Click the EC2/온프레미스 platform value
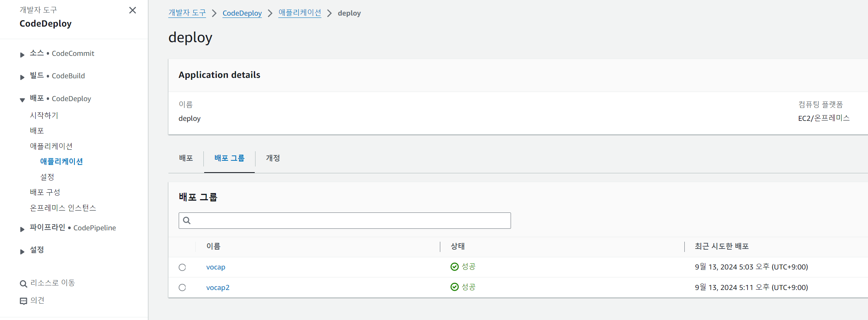The image size is (868, 320). pyautogui.click(x=824, y=118)
